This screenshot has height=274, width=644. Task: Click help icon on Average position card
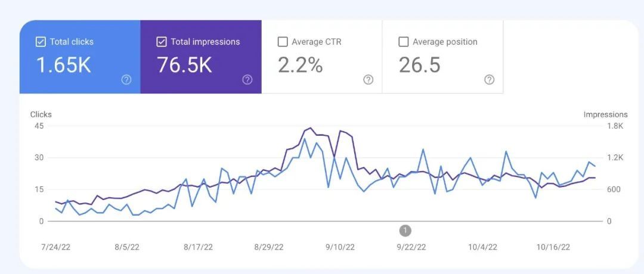click(x=489, y=80)
